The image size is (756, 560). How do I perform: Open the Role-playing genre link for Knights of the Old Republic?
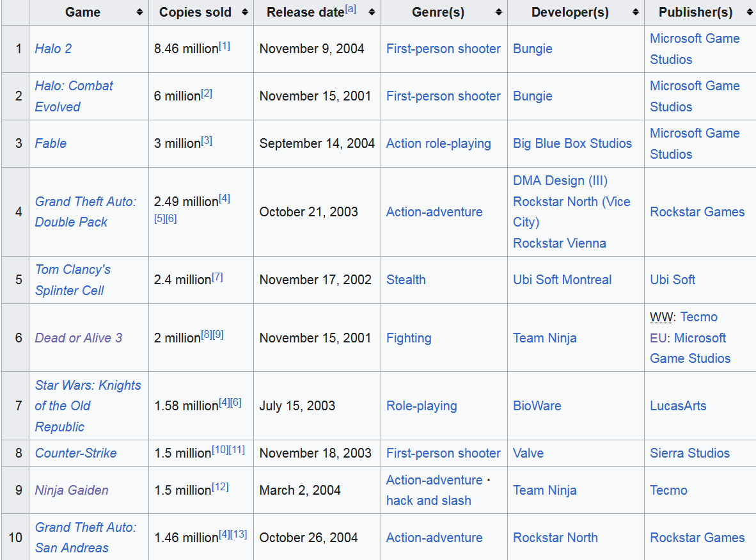click(421, 406)
